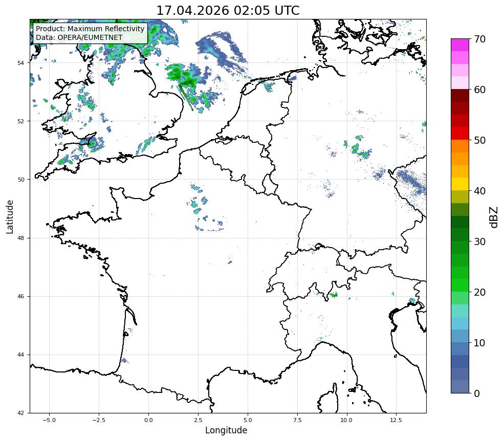Click the magenta 70 dBZ colorbar segment

[x=460, y=45]
